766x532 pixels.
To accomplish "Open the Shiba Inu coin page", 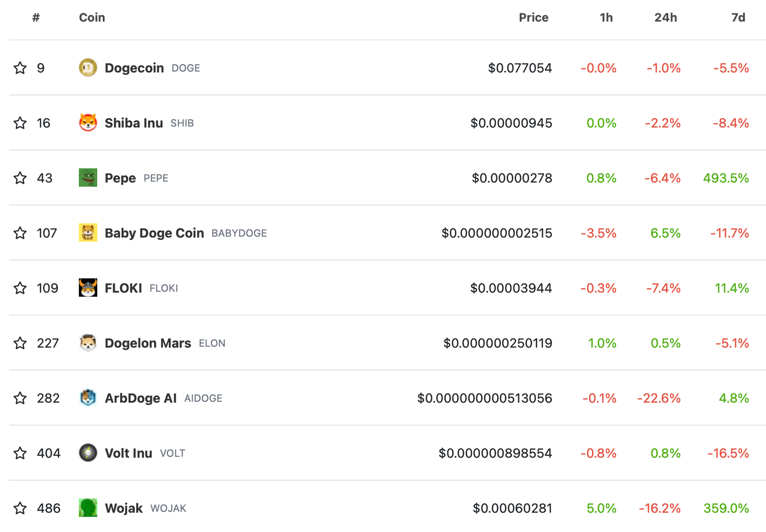I will 133,123.
